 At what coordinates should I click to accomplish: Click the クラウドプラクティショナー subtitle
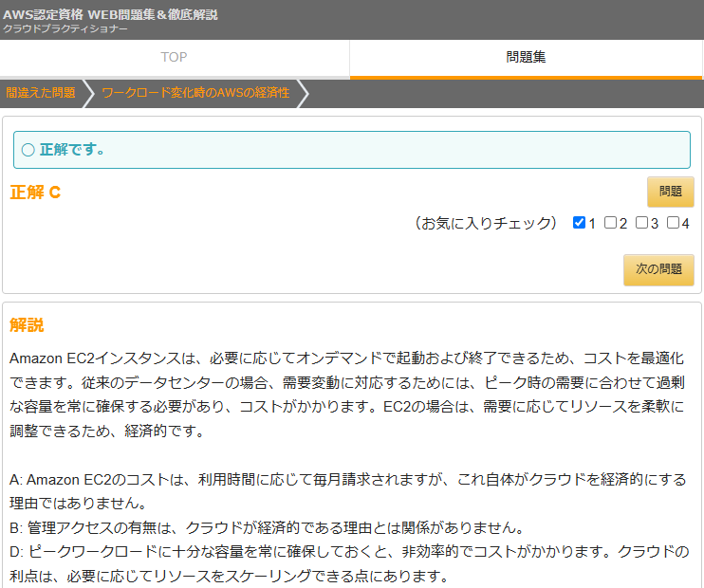(x=65, y=29)
